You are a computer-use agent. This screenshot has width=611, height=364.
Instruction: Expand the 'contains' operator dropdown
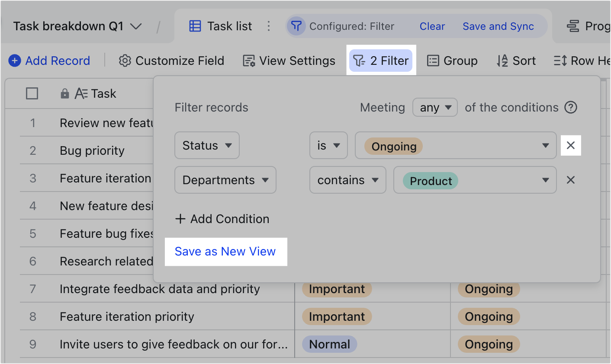click(347, 180)
